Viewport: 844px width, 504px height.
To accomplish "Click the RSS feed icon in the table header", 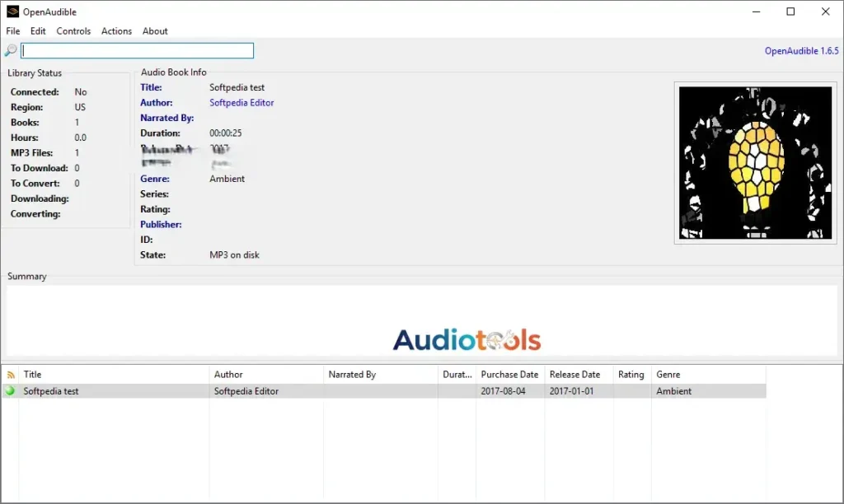I will (x=7, y=374).
